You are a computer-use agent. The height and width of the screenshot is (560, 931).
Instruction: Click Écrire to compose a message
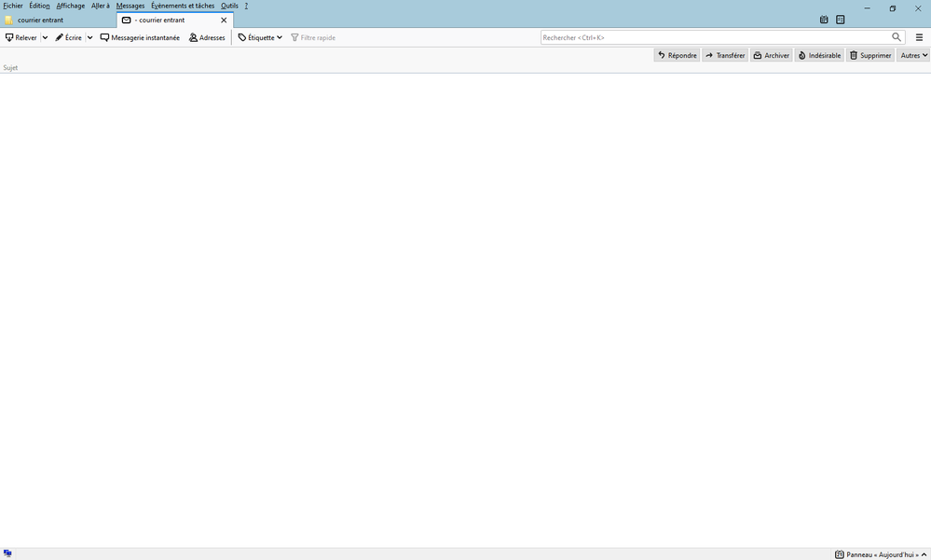point(68,37)
